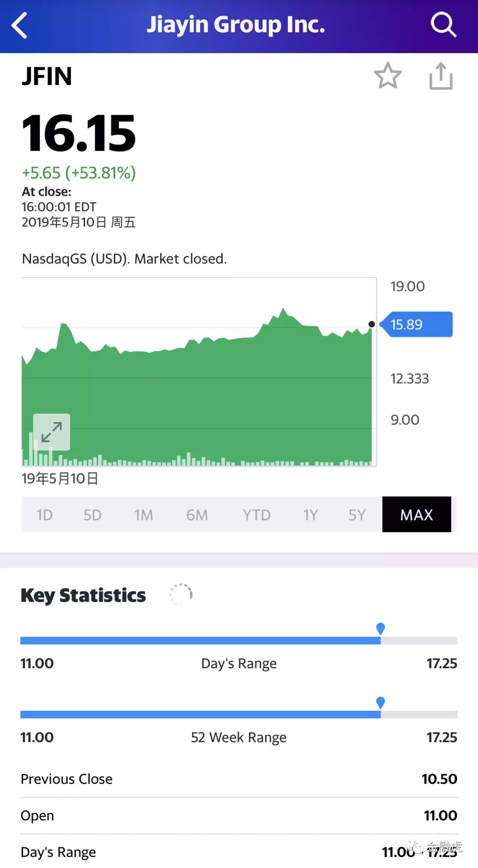
Task: Tap the back arrow icon
Action: coord(19,26)
